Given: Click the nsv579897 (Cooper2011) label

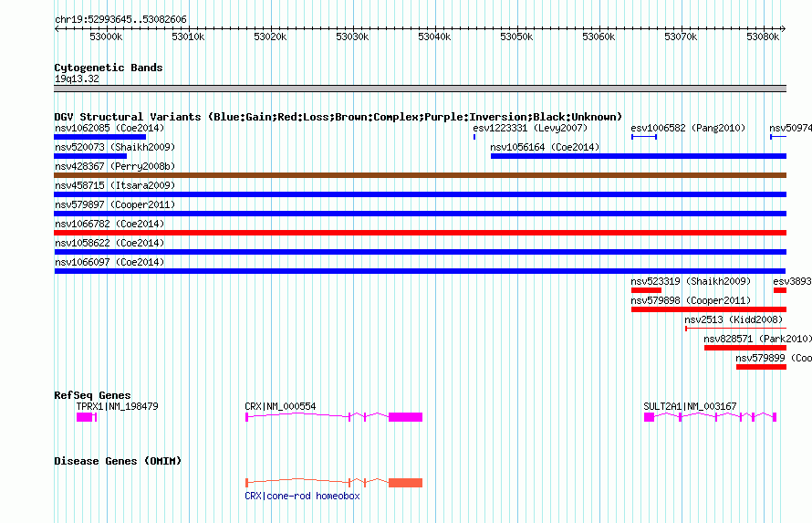Looking at the screenshot, I should pos(115,204).
